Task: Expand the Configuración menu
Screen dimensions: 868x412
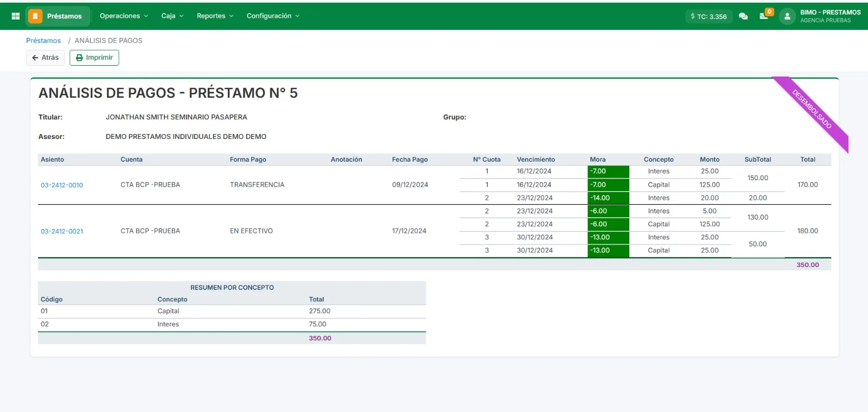Action: point(273,16)
